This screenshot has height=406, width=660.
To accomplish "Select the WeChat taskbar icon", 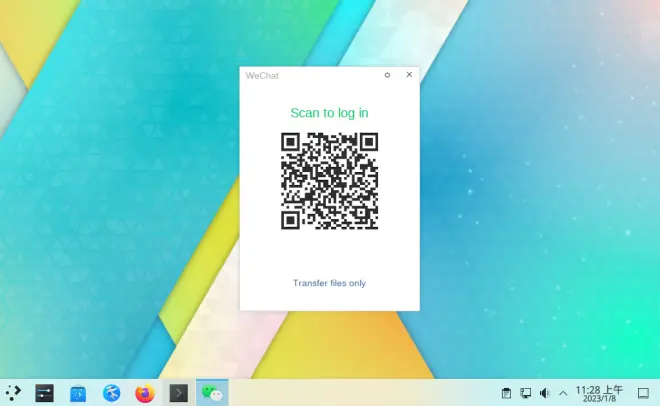I will 212,393.
